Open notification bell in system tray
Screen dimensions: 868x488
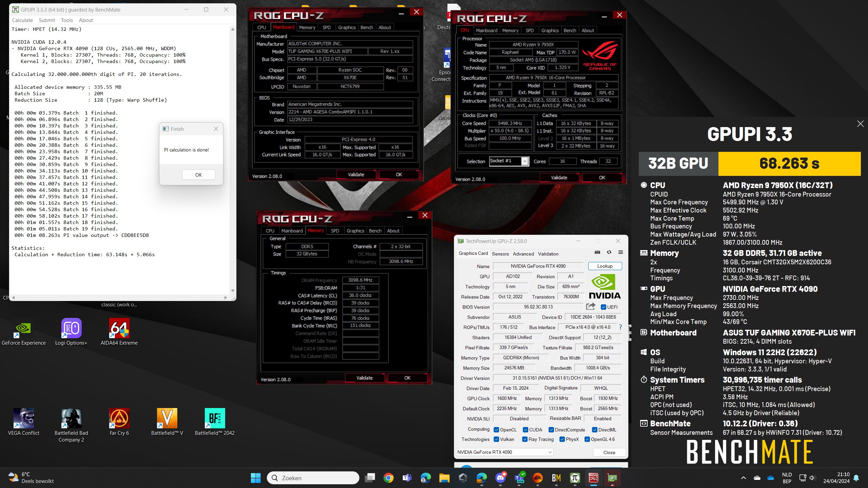pyautogui.click(x=856, y=478)
